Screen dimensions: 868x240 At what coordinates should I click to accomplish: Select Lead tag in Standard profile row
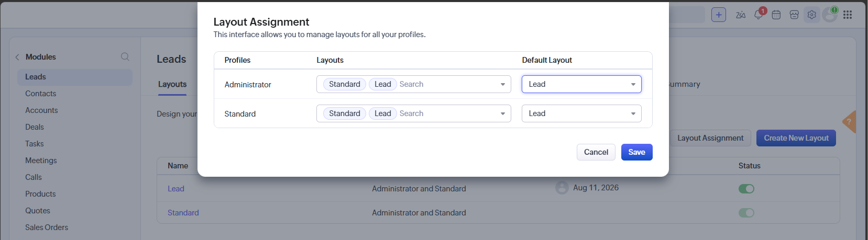point(383,113)
